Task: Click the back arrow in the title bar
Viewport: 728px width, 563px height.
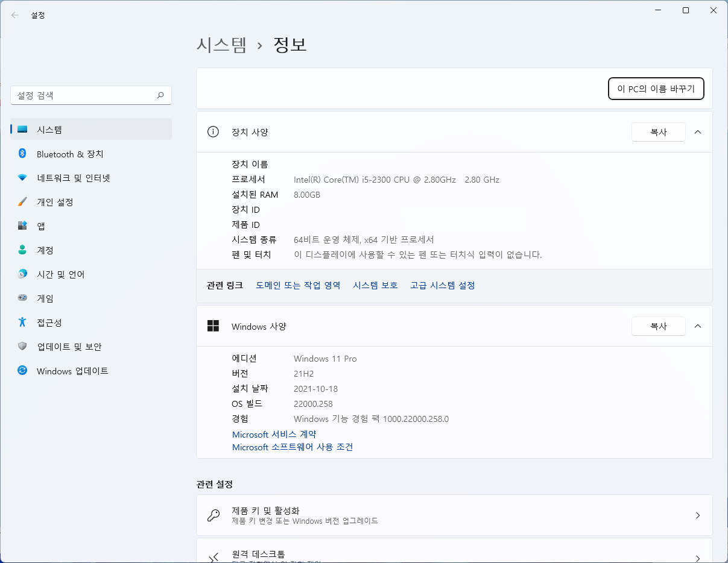Action: pyautogui.click(x=15, y=15)
